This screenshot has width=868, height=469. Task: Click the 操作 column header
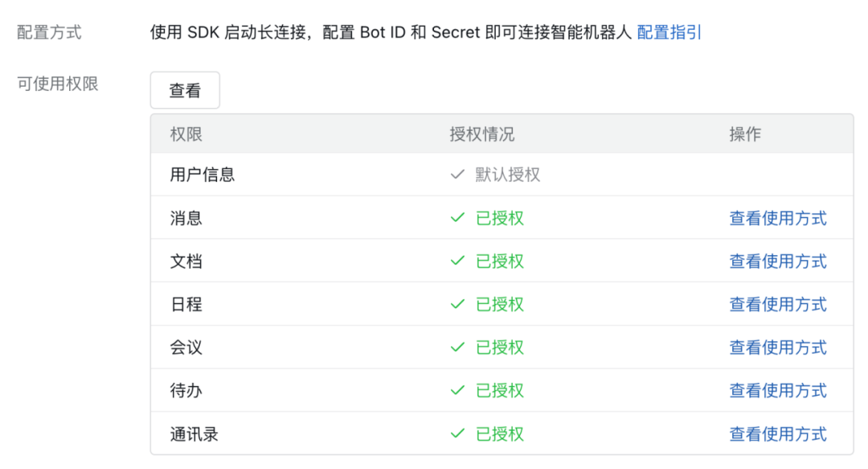click(x=745, y=134)
